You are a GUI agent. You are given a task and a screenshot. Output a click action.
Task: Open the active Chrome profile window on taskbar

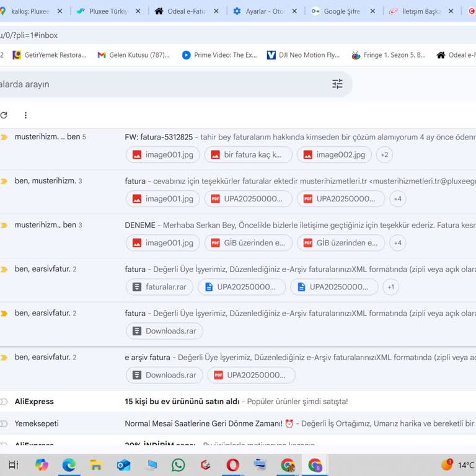click(x=315, y=465)
